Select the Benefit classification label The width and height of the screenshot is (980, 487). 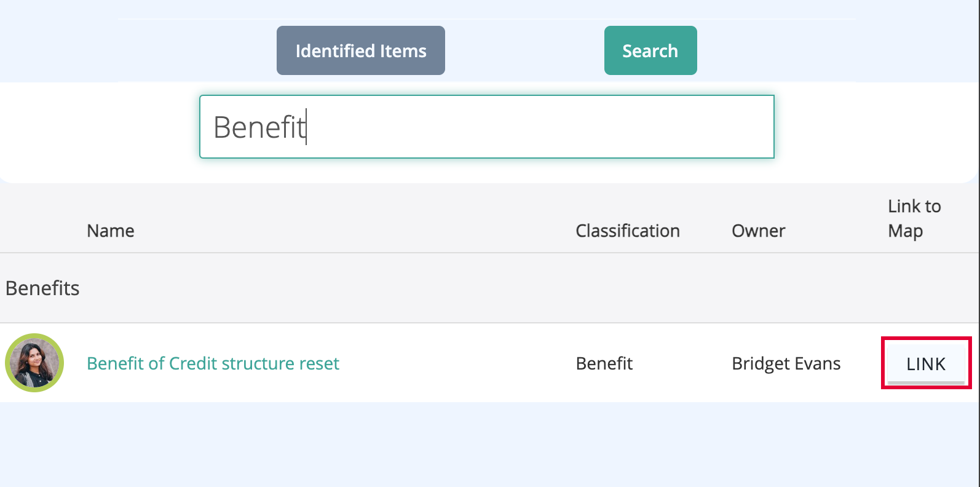click(604, 363)
